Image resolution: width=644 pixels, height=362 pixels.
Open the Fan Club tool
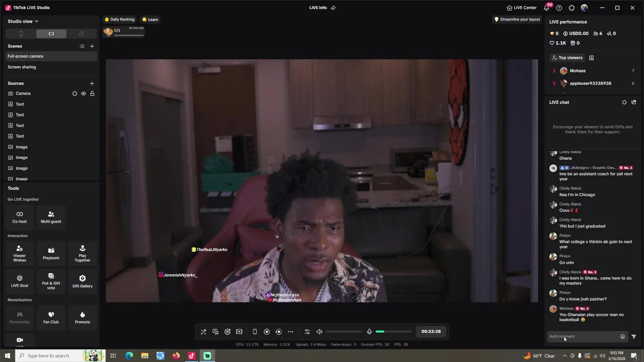point(51,318)
